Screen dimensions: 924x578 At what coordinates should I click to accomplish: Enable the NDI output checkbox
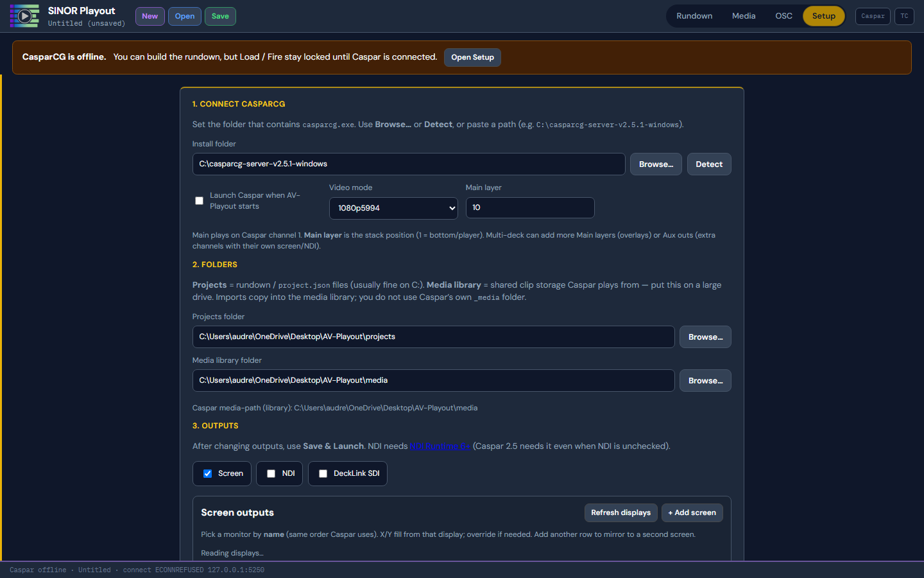(271, 473)
